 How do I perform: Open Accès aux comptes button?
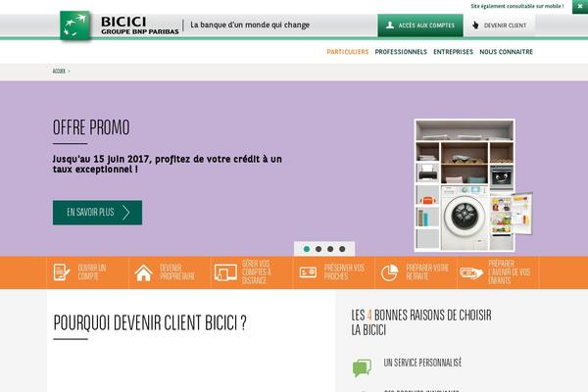[x=420, y=25]
